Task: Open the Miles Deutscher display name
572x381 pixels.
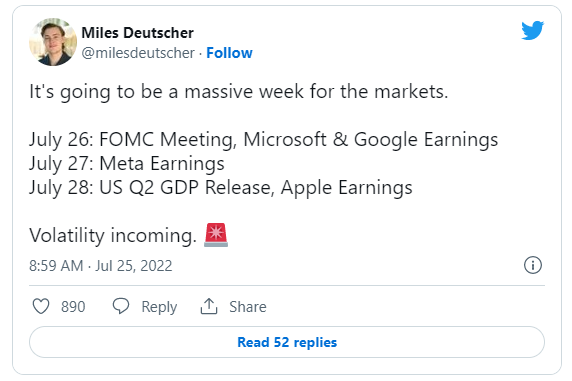Action: pos(138,33)
